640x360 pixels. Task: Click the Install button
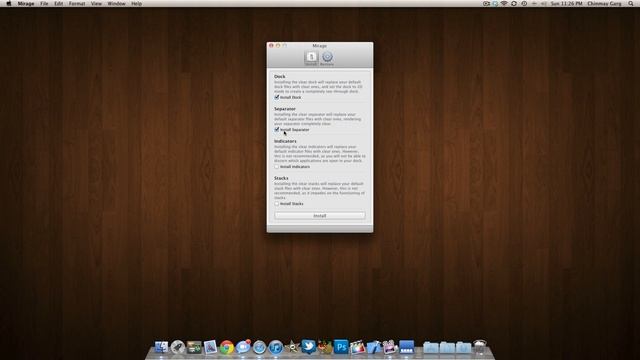tap(320, 216)
